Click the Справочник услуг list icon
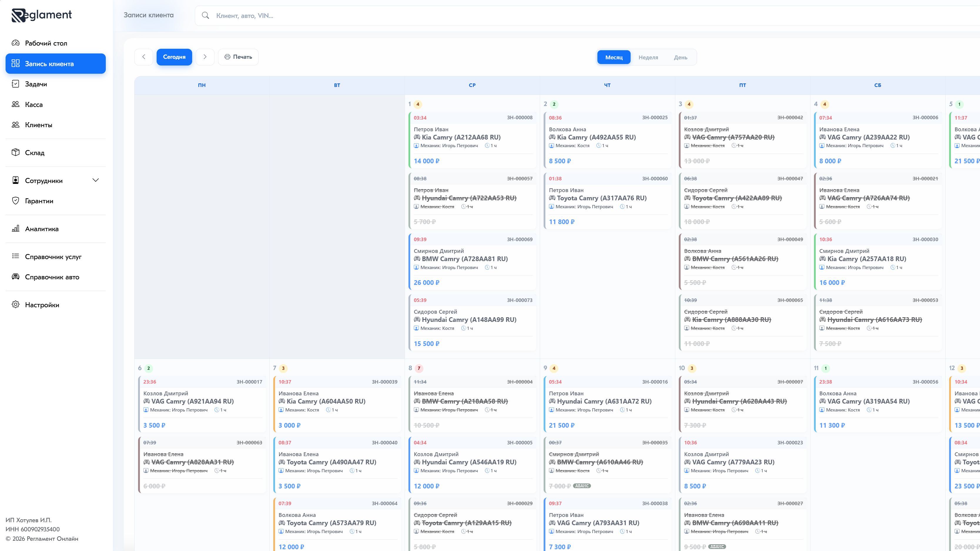 point(16,256)
